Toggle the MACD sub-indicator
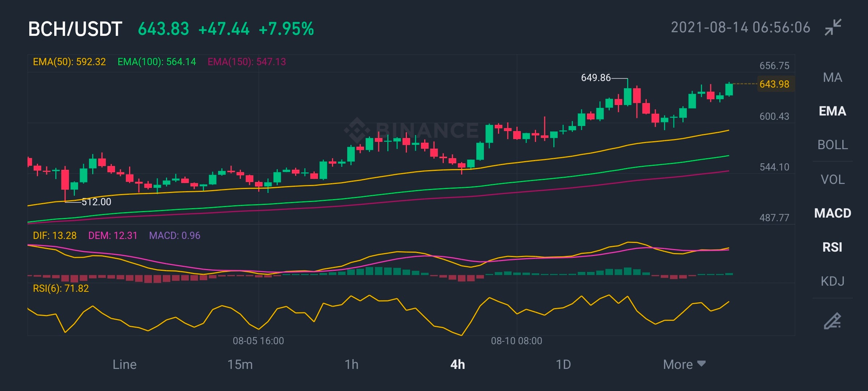 pos(833,213)
